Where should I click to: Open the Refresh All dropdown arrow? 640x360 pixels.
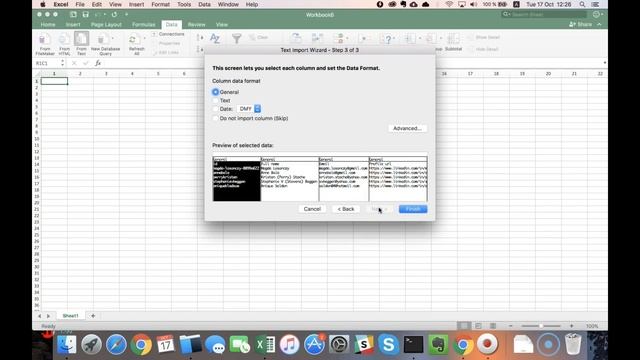(144, 39)
